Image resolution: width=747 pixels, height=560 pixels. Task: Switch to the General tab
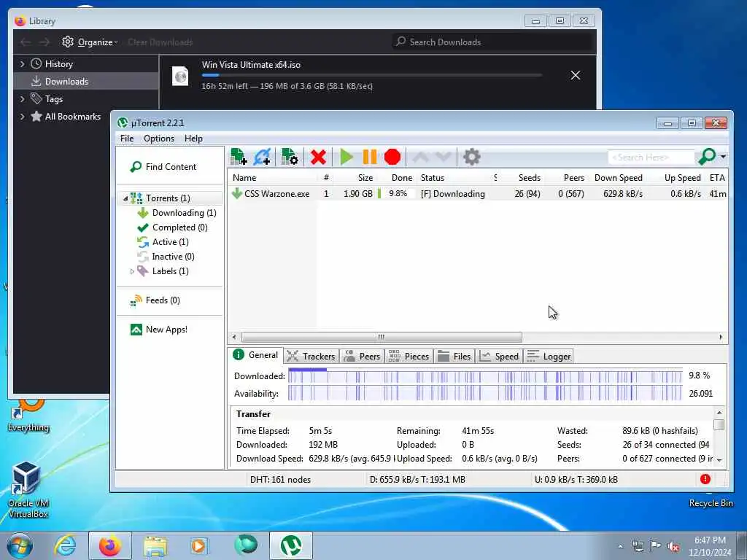click(x=256, y=355)
